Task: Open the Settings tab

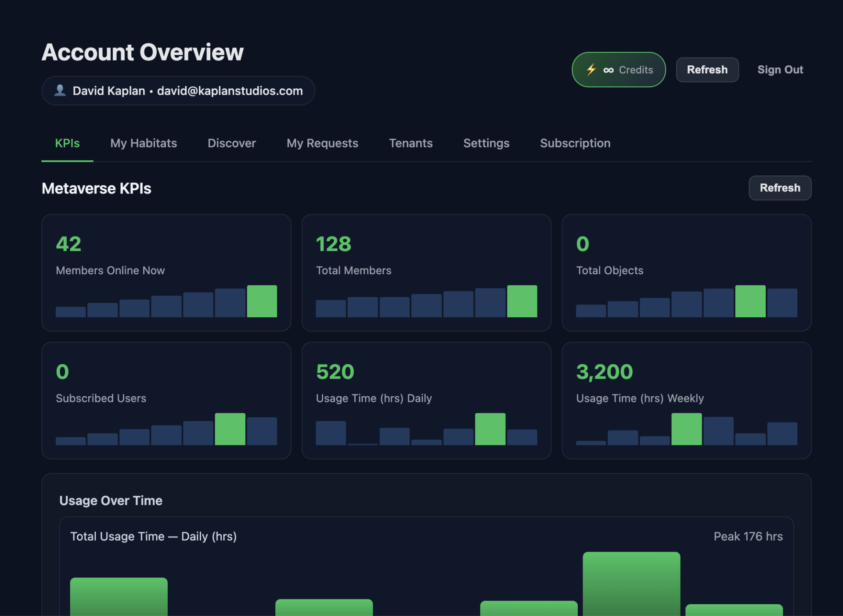Action: (486, 143)
